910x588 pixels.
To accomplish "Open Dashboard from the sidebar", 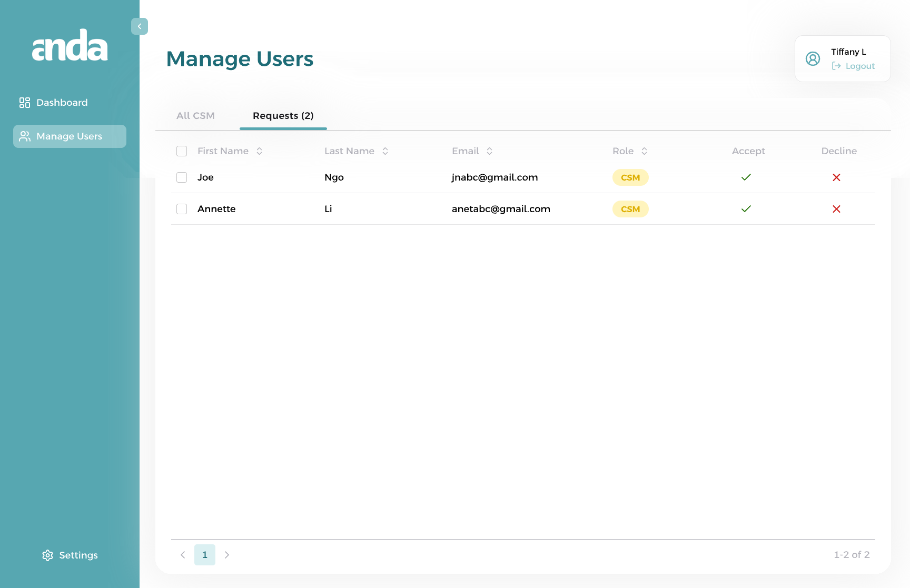I will pos(54,103).
